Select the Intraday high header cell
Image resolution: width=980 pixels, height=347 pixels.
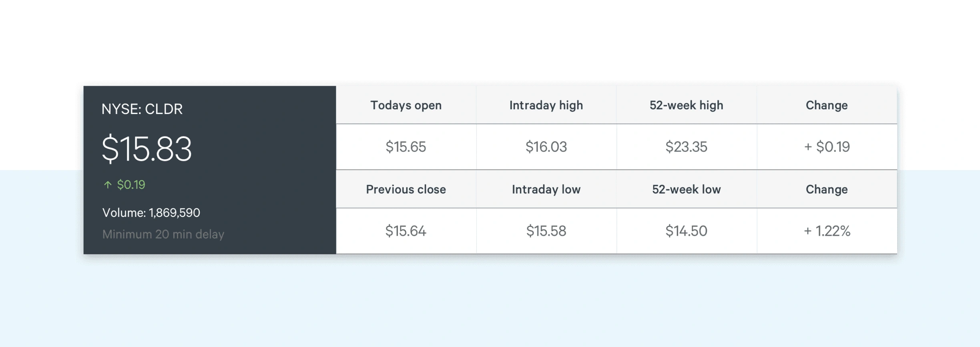click(x=546, y=105)
